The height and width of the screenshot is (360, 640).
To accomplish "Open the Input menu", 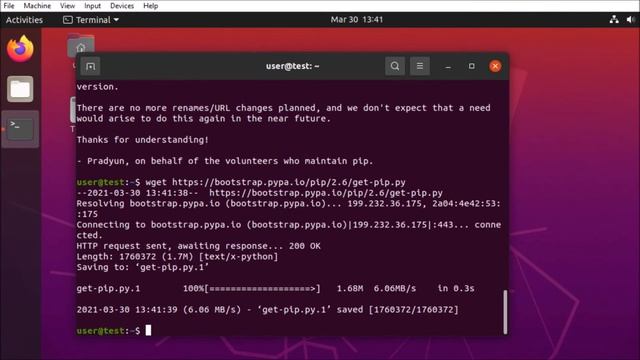I will point(92,6).
